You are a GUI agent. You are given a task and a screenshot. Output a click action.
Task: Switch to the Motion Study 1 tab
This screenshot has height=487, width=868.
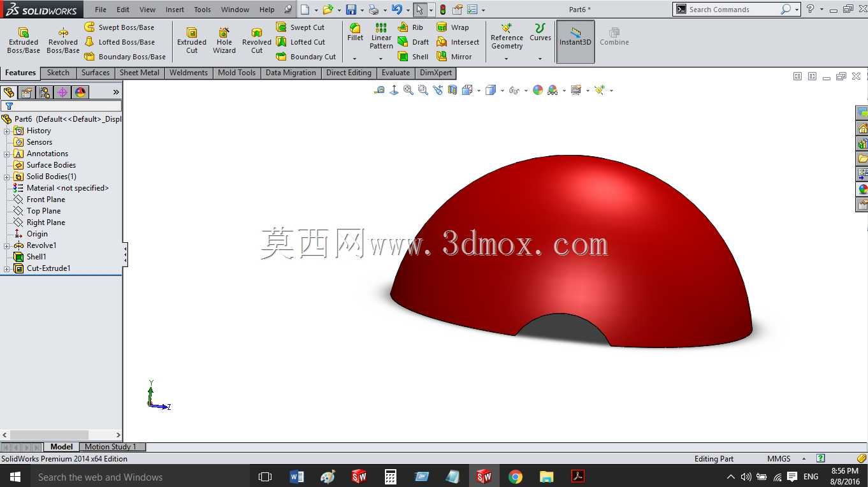[111, 447]
